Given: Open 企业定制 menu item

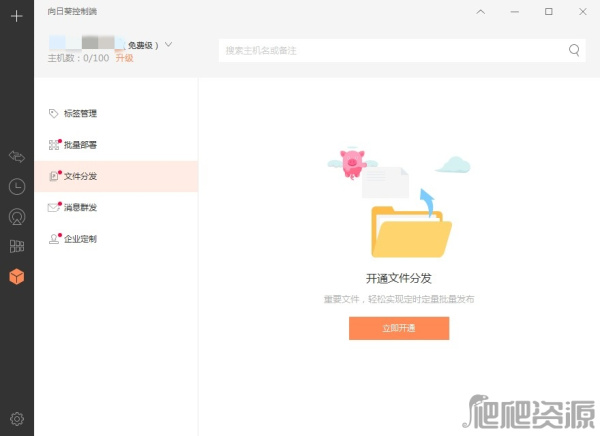Looking at the screenshot, I should click(116, 239).
